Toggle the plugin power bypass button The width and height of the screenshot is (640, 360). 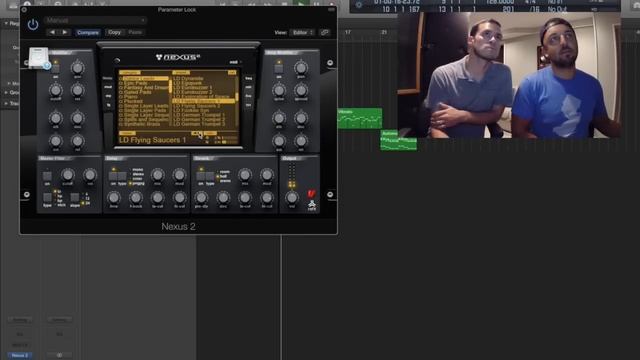pos(33,24)
